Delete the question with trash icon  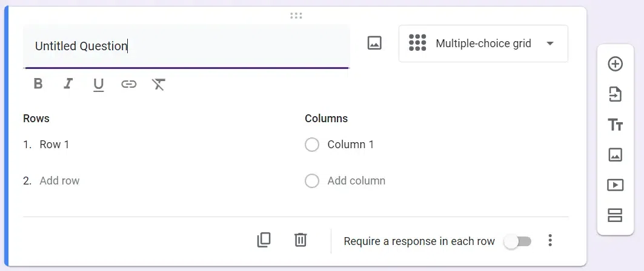(x=300, y=240)
